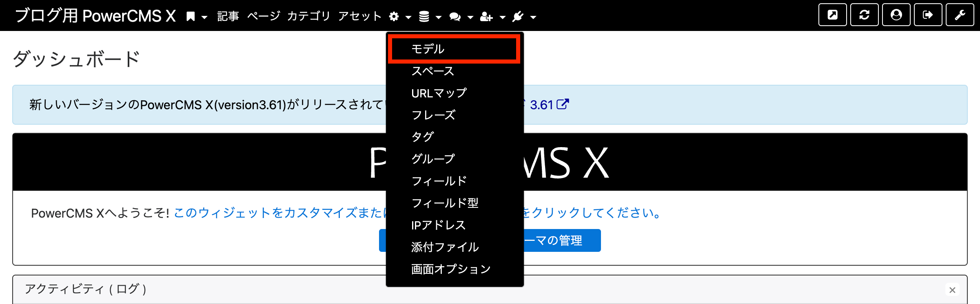Click the view site external-link button
Viewport: 980px width, 304px height.
click(832, 15)
